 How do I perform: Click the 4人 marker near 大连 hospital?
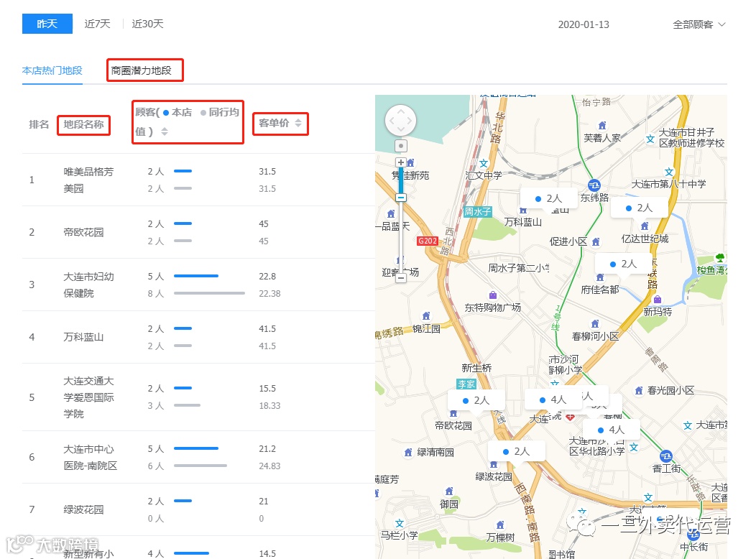coord(553,399)
